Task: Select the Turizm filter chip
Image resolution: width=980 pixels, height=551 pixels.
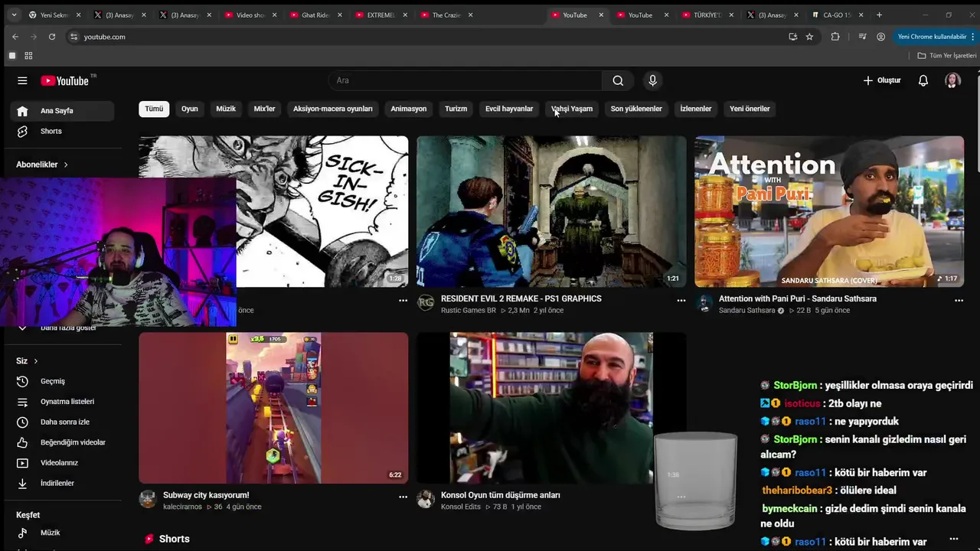Action: coord(456,109)
